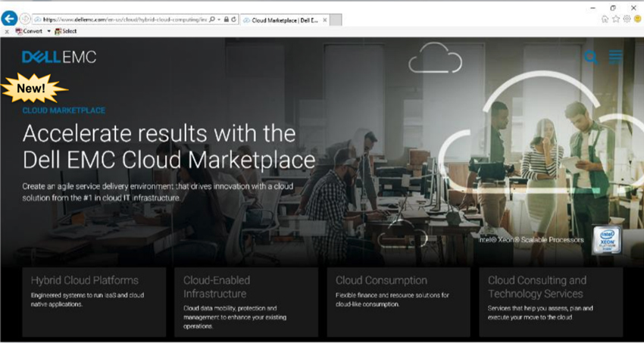Viewport: 644px width, 343px height.
Task: Open the Hybrid Cloud Platforms card
Action: (x=94, y=302)
